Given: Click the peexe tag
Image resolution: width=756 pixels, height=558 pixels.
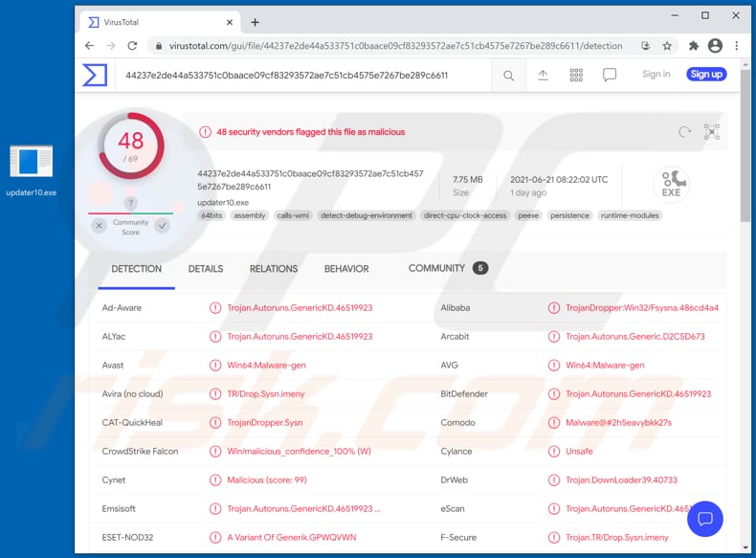Looking at the screenshot, I should click(528, 215).
